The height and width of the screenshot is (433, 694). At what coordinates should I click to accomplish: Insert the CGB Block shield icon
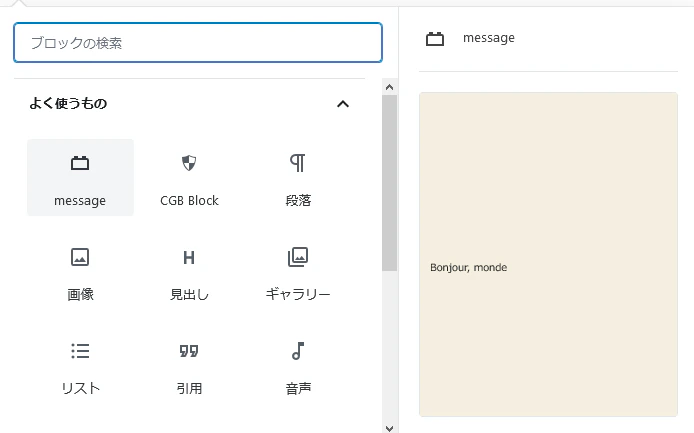tap(189, 163)
